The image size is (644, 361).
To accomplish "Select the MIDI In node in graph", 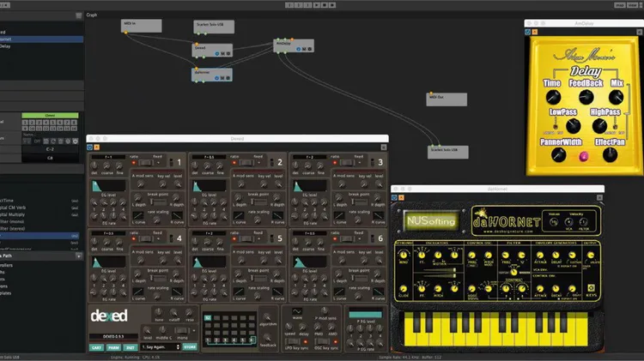I will click(x=142, y=26).
